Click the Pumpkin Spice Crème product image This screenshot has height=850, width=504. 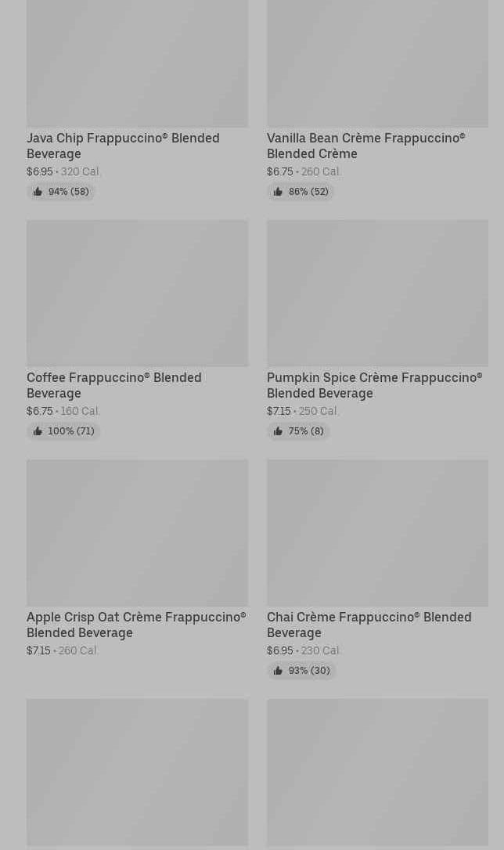pyautogui.click(x=377, y=293)
